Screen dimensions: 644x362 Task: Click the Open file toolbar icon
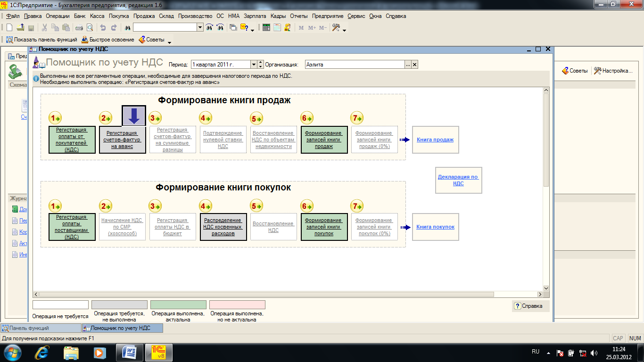click(x=20, y=27)
